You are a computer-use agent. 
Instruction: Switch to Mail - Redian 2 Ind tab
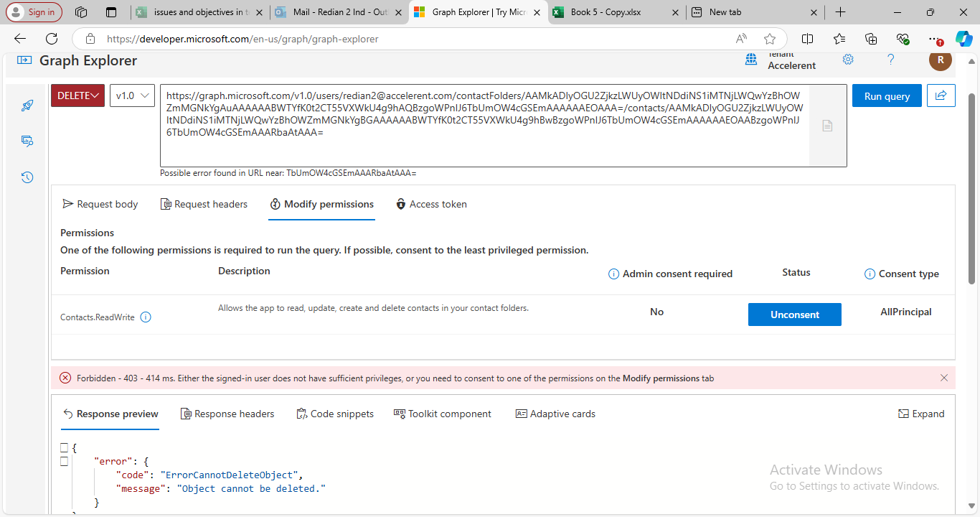[x=339, y=12]
